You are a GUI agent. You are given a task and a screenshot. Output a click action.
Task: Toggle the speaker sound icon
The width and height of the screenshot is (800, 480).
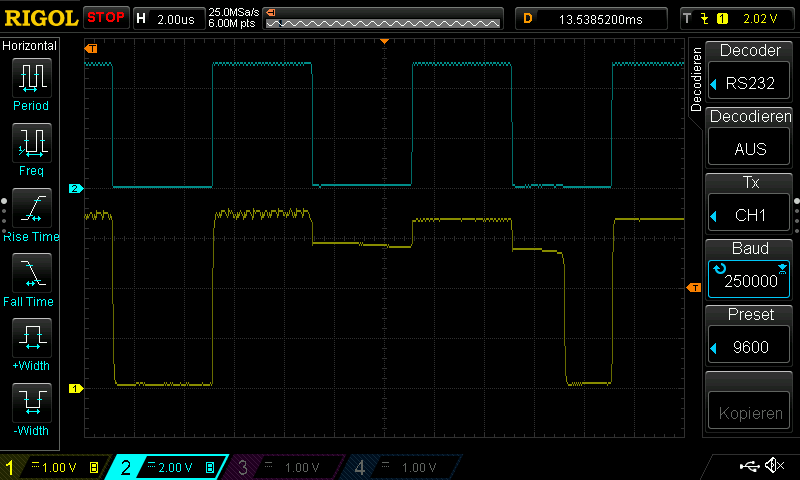[774, 466]
